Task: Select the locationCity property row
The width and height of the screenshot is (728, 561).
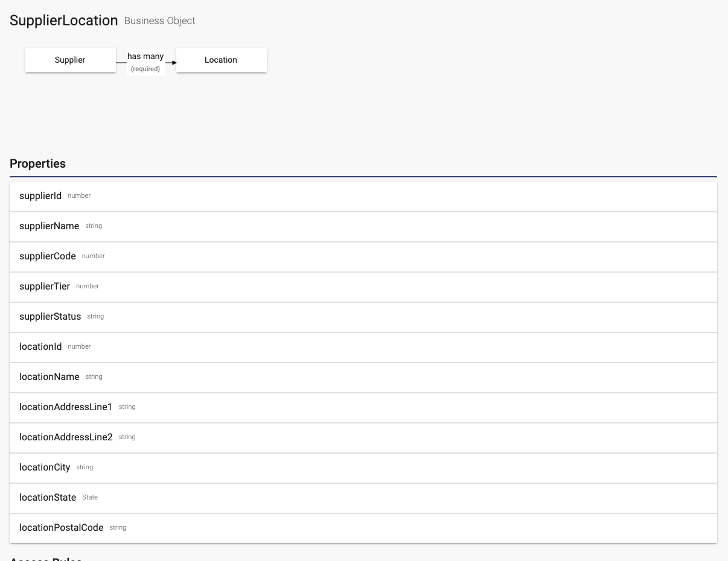Action: point(363,468)
